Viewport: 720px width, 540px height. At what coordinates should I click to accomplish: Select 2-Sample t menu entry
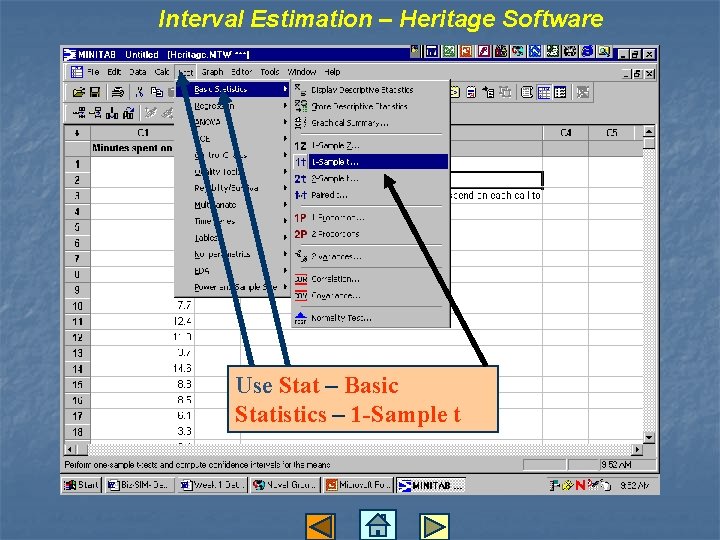[x=371, y=178]
